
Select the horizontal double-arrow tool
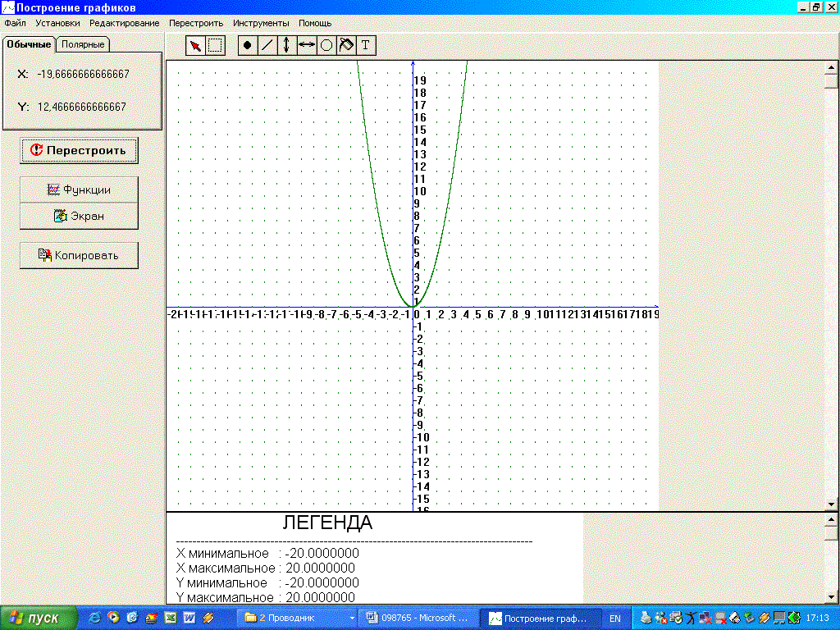[x=306, y=46]
